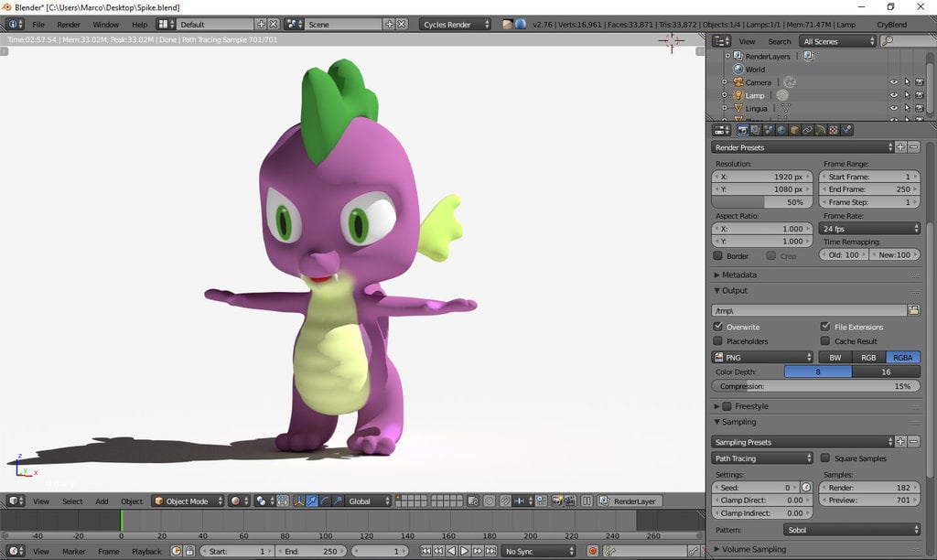Collapse the Output panel

pyautogui.click(x=717, y=290)
